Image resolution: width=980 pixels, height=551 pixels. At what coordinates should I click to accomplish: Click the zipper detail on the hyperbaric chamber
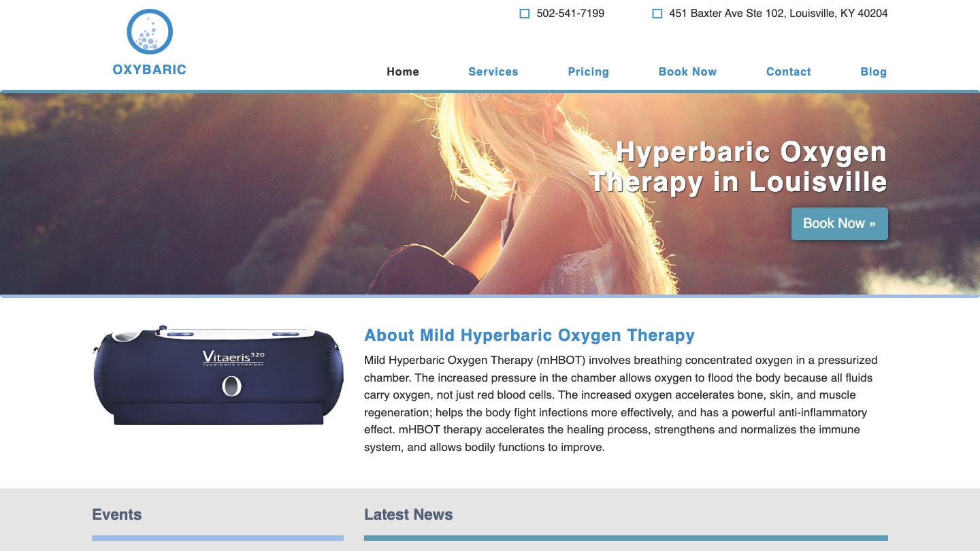click(94, 350)
